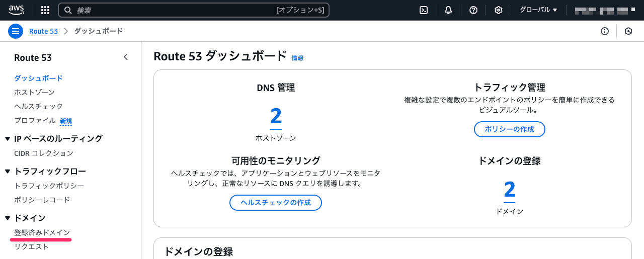Click the ダッシュボード breadcrumb text

[99, 31]
